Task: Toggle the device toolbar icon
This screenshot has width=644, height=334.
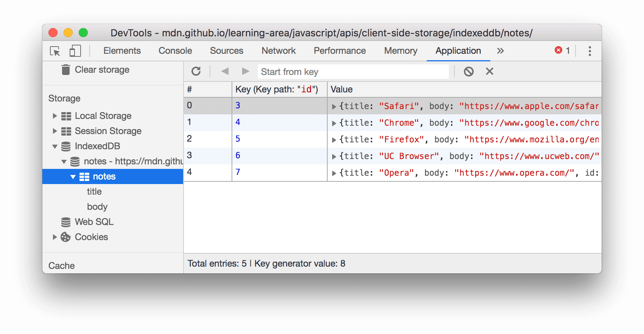Action: [75, 51]
